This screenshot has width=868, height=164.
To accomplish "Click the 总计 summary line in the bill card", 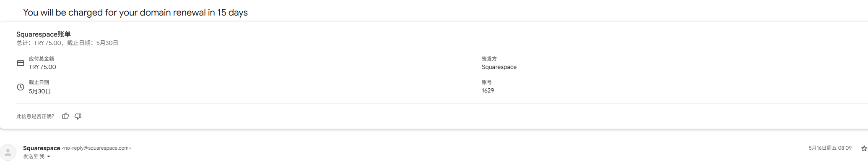I will click(67, 43).
